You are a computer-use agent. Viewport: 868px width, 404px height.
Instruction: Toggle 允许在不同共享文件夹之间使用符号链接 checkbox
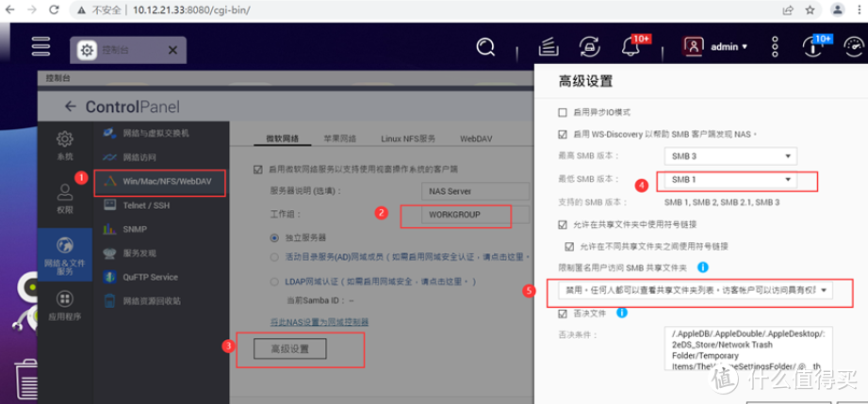coord(569,247)
